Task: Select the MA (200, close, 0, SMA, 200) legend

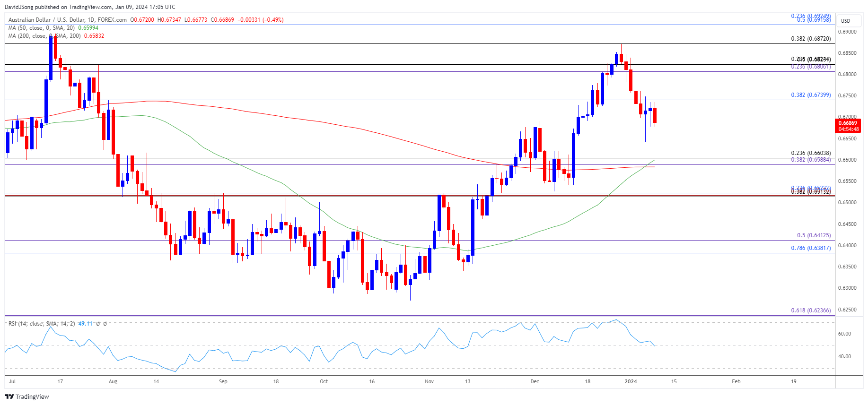Action: pyautogui.click(x=44, y=36)
